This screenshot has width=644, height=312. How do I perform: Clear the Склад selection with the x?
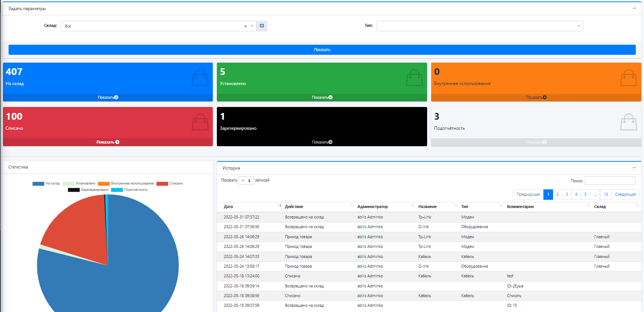coord(246,26)
